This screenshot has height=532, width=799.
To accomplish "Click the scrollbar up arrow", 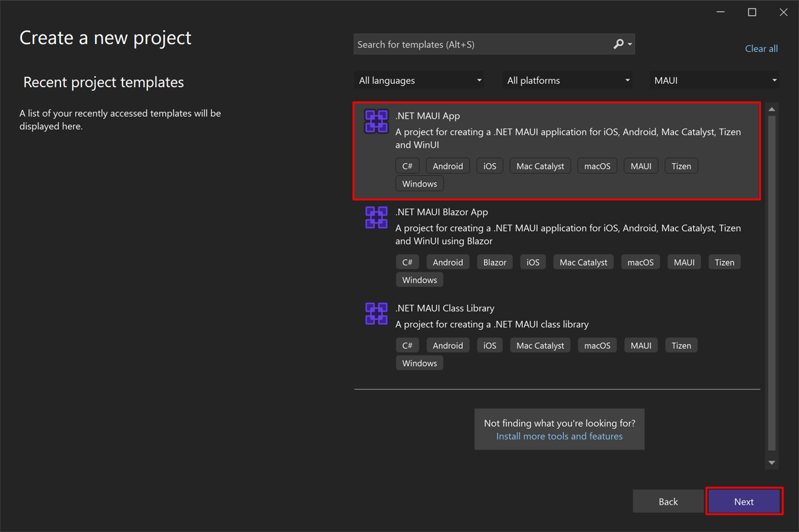I will pos(772,109).
